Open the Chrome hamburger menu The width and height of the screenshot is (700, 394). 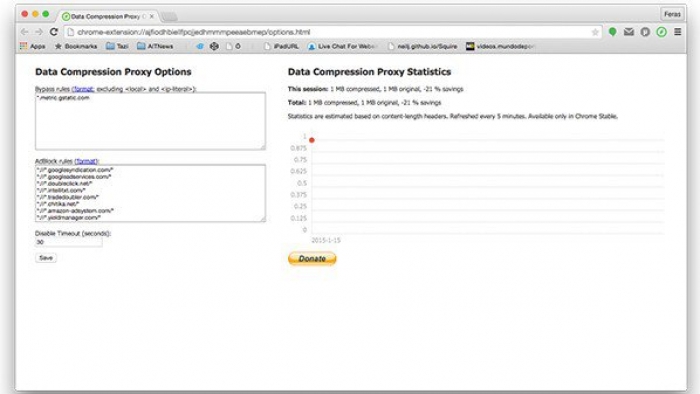click(x=678, y=32)
